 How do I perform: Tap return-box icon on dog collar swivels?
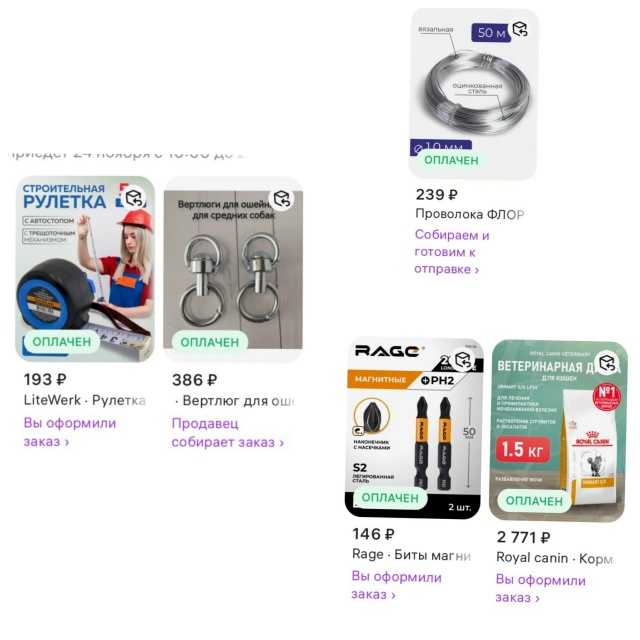pos(282,199)
